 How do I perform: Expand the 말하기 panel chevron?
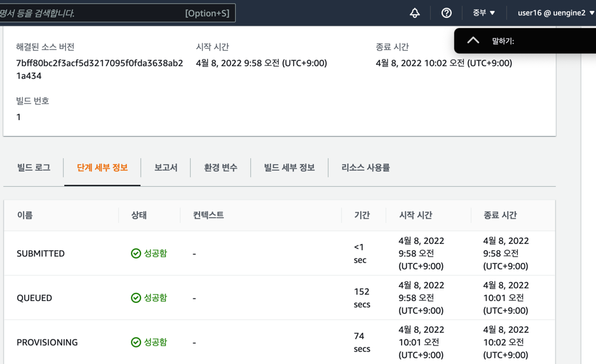[473, 40]
